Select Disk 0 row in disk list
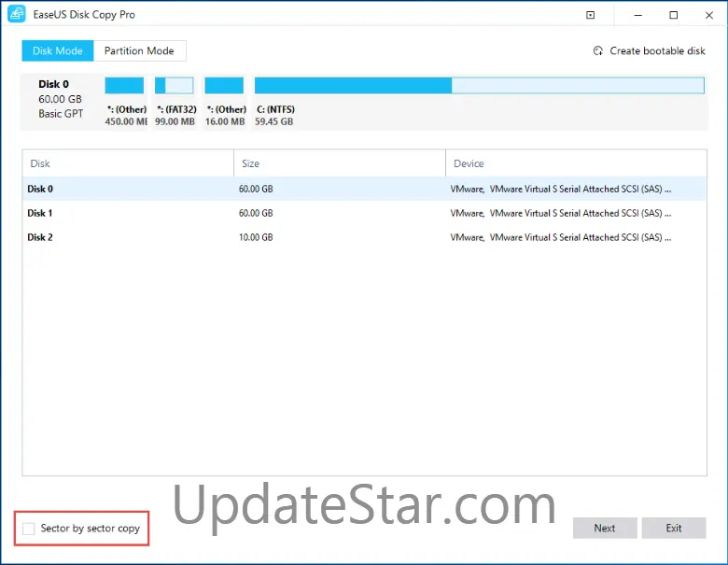Screen dimensions: 728x565 [364, 189]
